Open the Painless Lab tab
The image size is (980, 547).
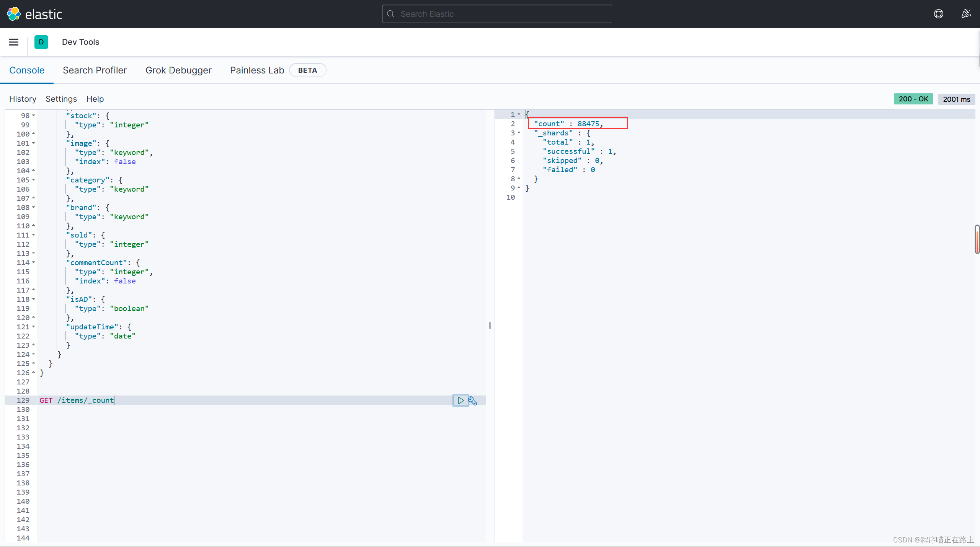257,70
